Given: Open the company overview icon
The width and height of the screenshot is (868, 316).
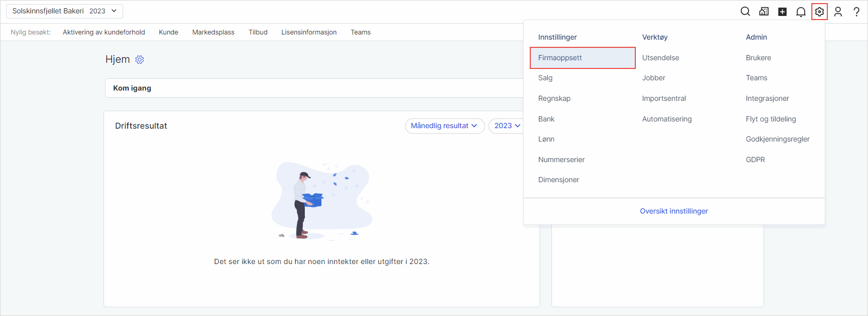Looking at the screenshot, I should point(764,12).
